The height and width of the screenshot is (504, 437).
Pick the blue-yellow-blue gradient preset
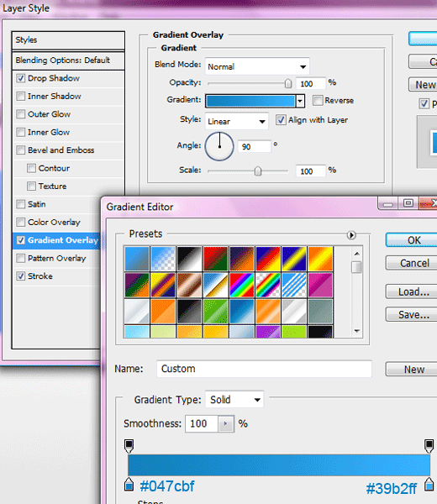[294, 259]
